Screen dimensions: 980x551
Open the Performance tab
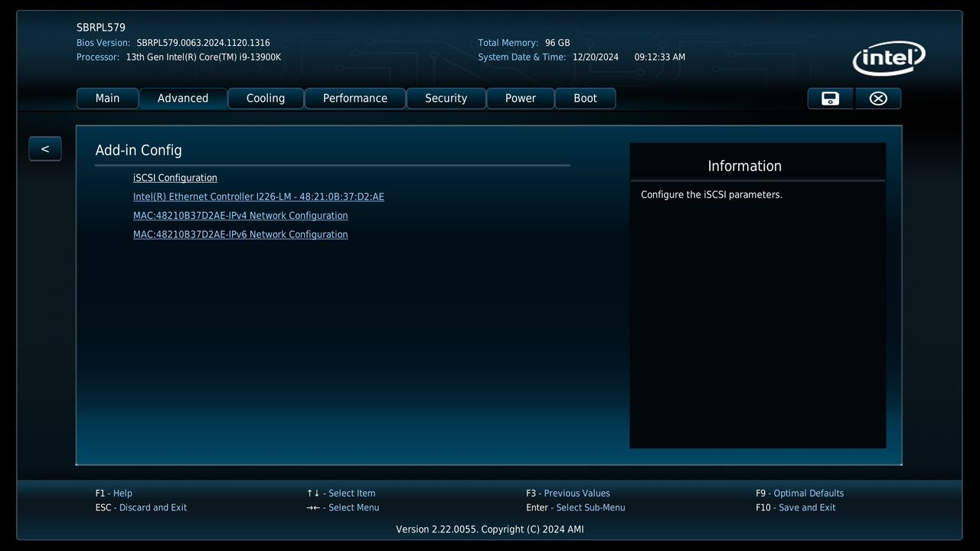click(355, 98)
